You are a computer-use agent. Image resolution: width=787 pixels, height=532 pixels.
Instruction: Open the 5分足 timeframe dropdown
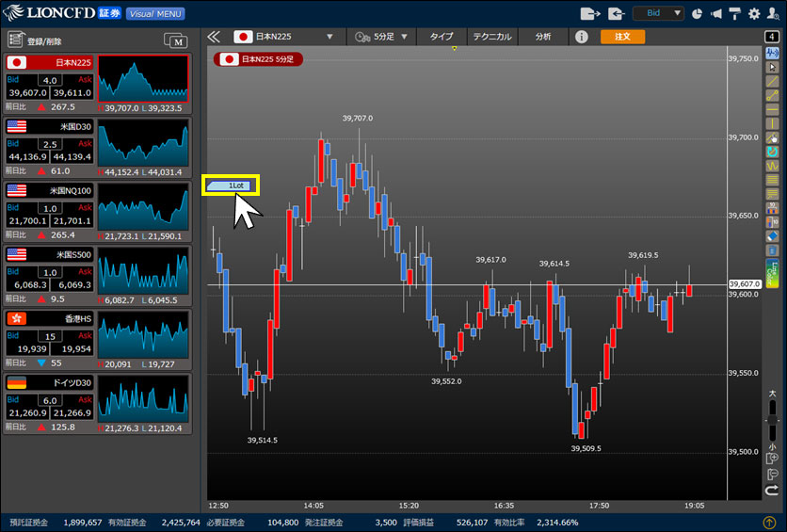tap(382, 37)
